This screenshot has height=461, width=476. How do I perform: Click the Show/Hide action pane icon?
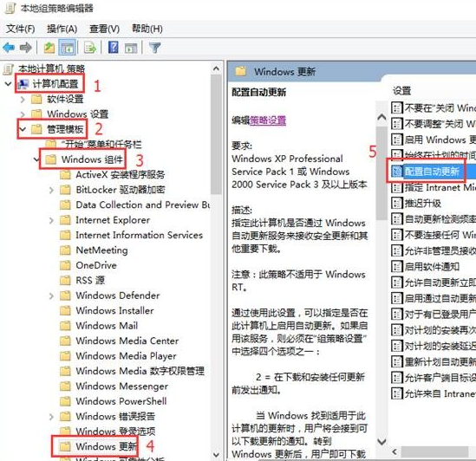tap(131, 48)
